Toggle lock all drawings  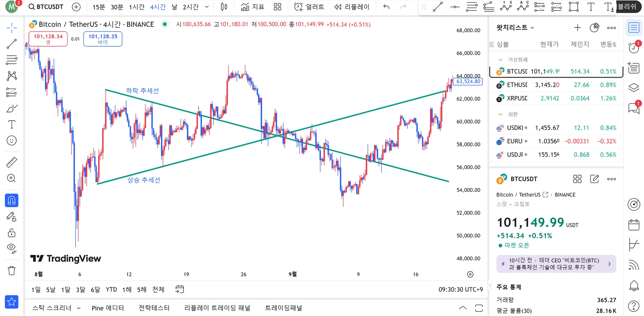12,233
